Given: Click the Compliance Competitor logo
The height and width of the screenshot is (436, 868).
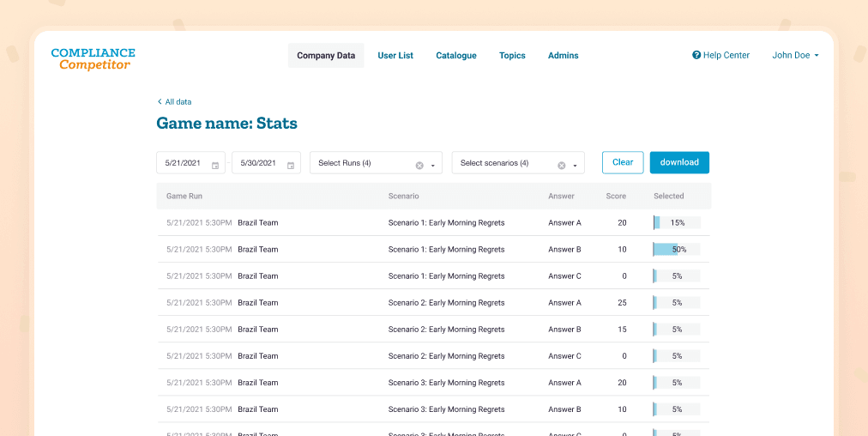Looking at the screenshot, I should point(93,58).
